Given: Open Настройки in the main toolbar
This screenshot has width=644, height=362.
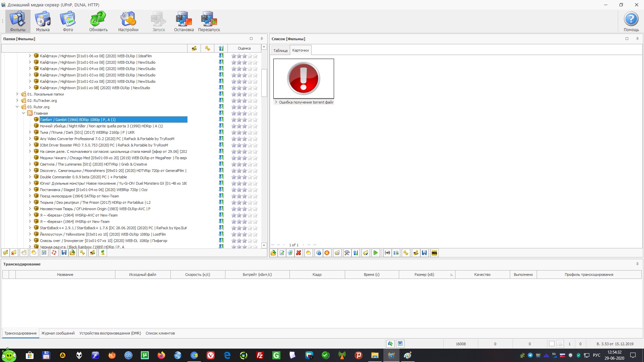Looking at the screenshot, I should click(128, 21).
